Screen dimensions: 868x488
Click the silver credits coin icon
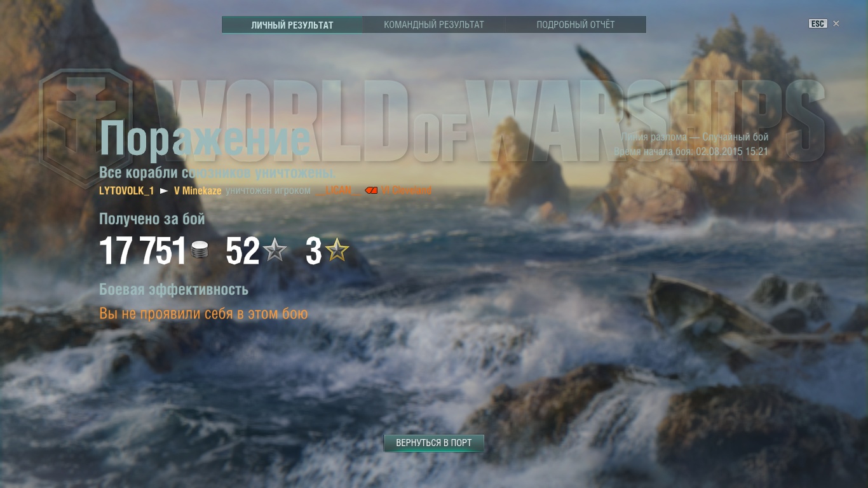tap(200, 250)
